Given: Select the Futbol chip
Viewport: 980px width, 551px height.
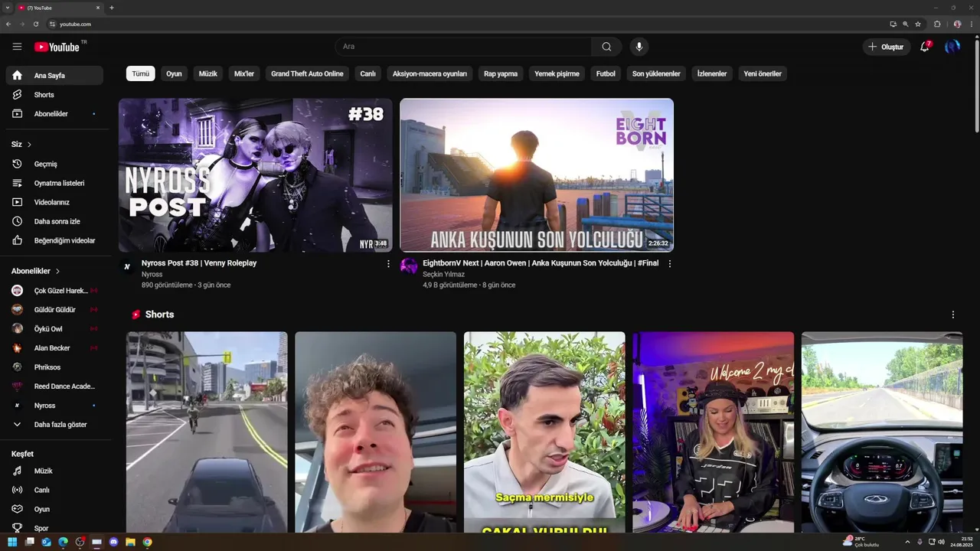Looking at the screenshot, I should click(x=606, y=73).
